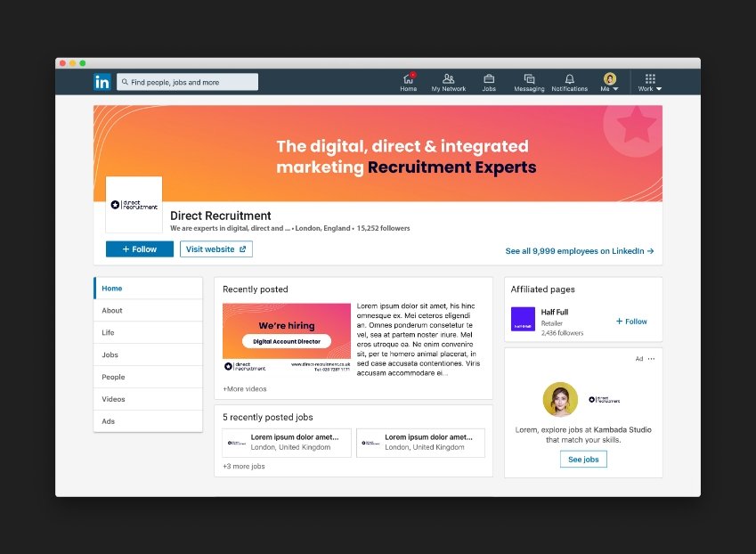Click the London, England location text
Image resolution: width=756 pixels, height=554 pixels.
322,228
